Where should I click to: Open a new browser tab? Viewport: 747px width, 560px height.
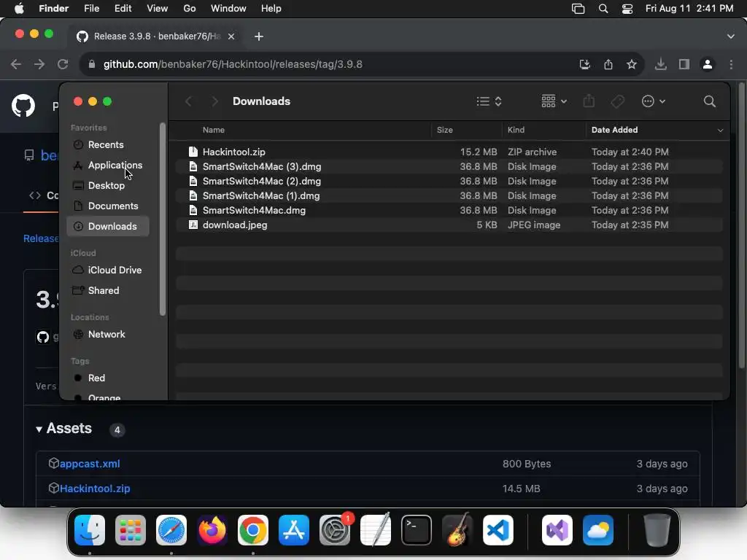click(259, 36)
